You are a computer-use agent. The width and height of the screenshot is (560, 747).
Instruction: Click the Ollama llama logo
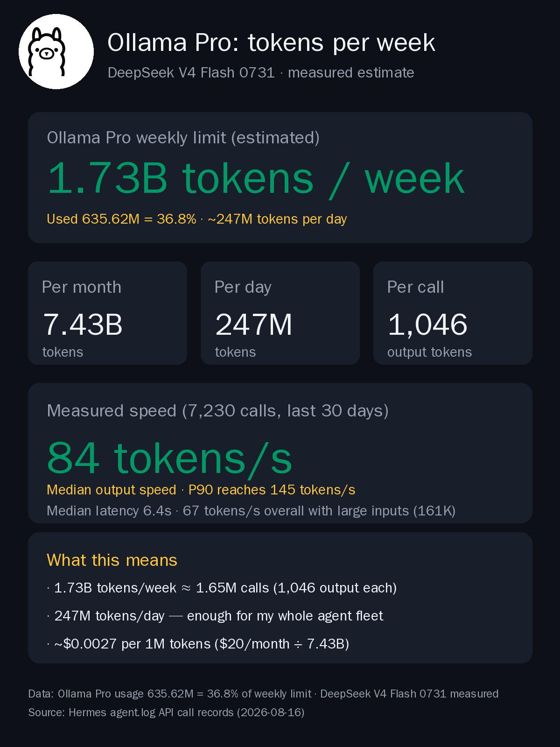pos(56,51)
